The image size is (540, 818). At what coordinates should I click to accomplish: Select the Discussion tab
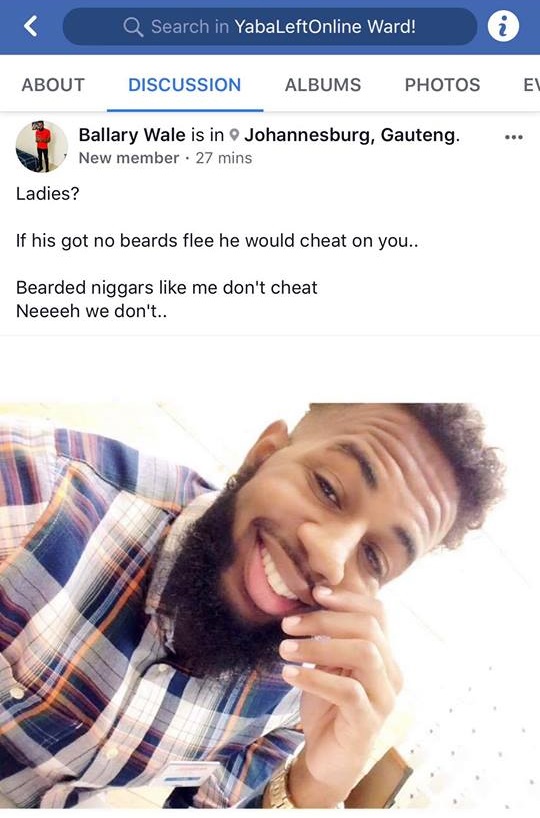click(185, 85)
